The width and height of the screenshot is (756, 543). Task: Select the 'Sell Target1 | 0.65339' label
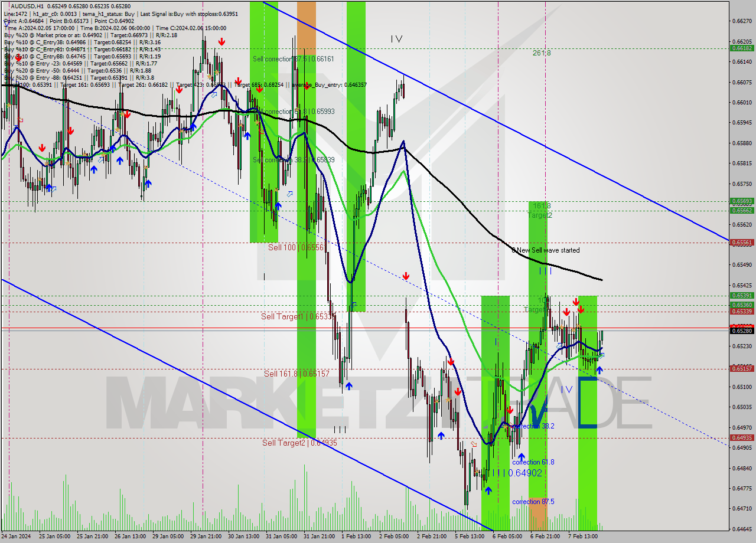click(298, 317)
